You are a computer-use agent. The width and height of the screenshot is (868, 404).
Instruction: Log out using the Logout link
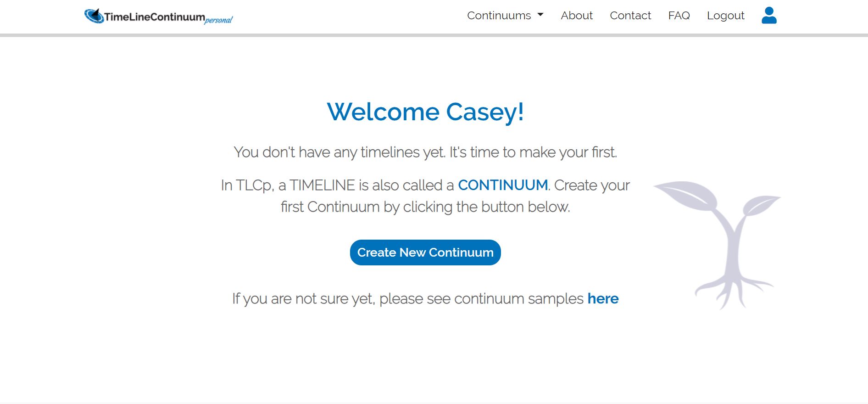725,16
